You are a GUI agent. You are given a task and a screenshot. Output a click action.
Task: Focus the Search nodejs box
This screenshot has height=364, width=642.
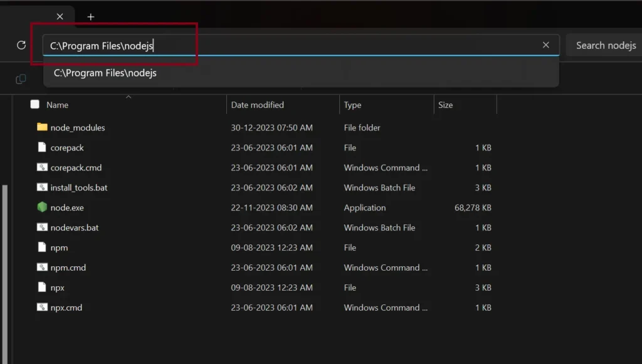[x=606, y=45]
